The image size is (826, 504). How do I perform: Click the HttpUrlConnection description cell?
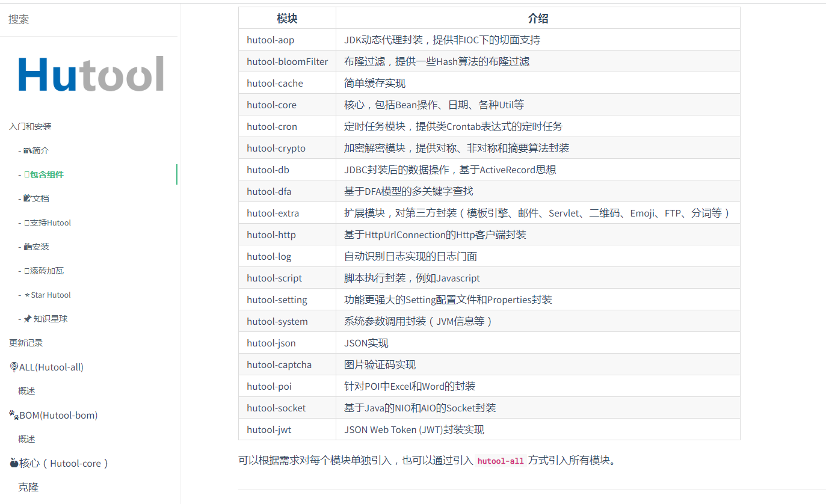(538, 235)
